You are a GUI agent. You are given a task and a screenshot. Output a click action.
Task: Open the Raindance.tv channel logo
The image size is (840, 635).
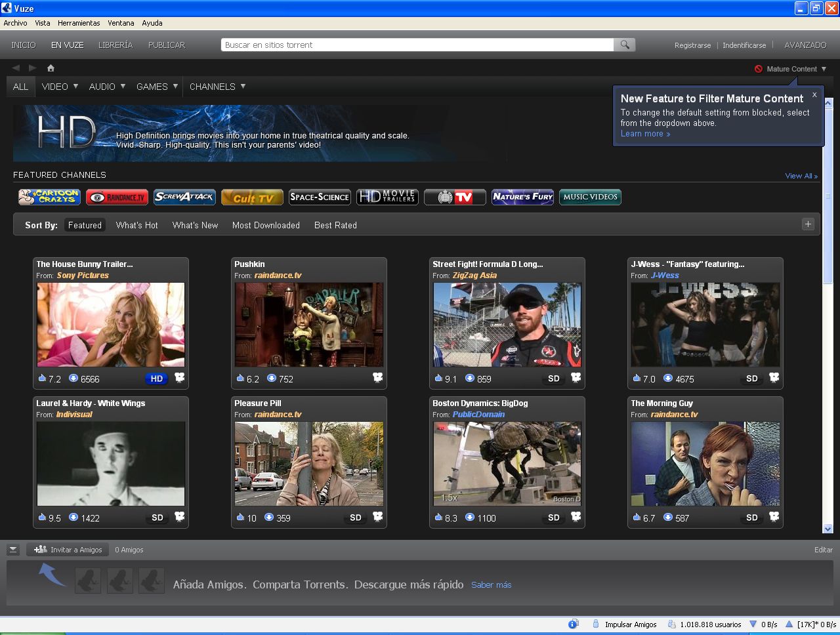[117, 197]
